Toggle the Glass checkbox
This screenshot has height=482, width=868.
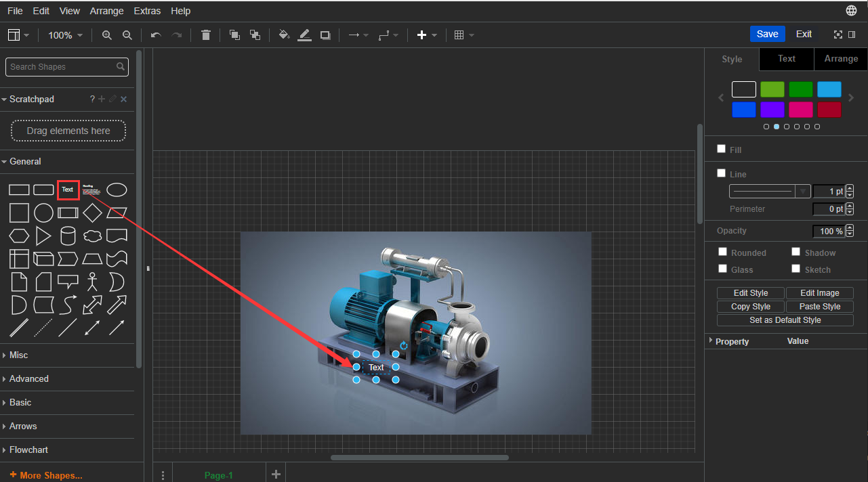point(722,269)
